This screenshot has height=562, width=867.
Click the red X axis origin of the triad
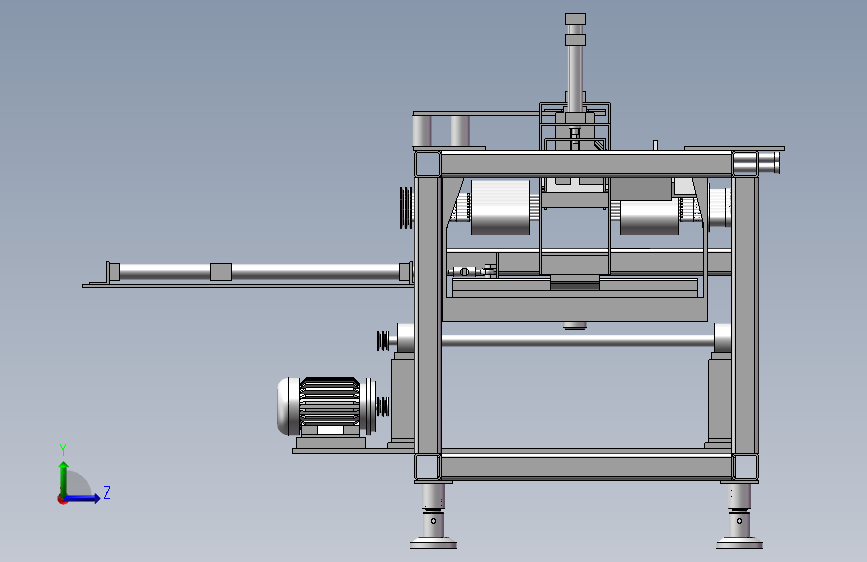coord(62,499)
